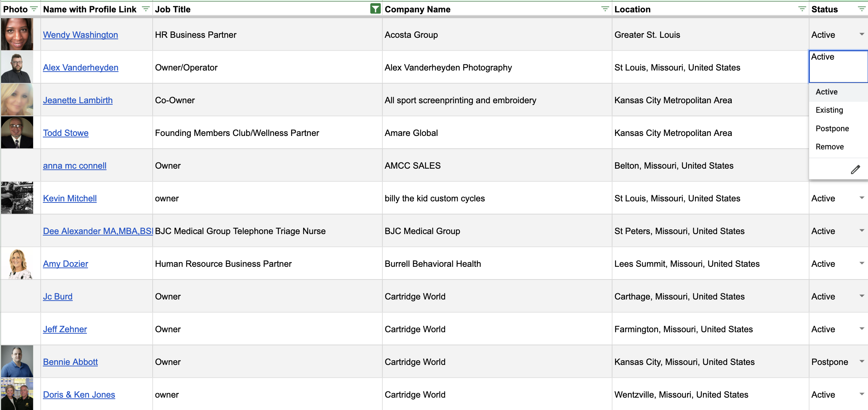The height and width of the screenshot is (410, 868).
Task: Choose Remove in the status dropdown list
Action: pyautogui.click(x=838, y=147)
